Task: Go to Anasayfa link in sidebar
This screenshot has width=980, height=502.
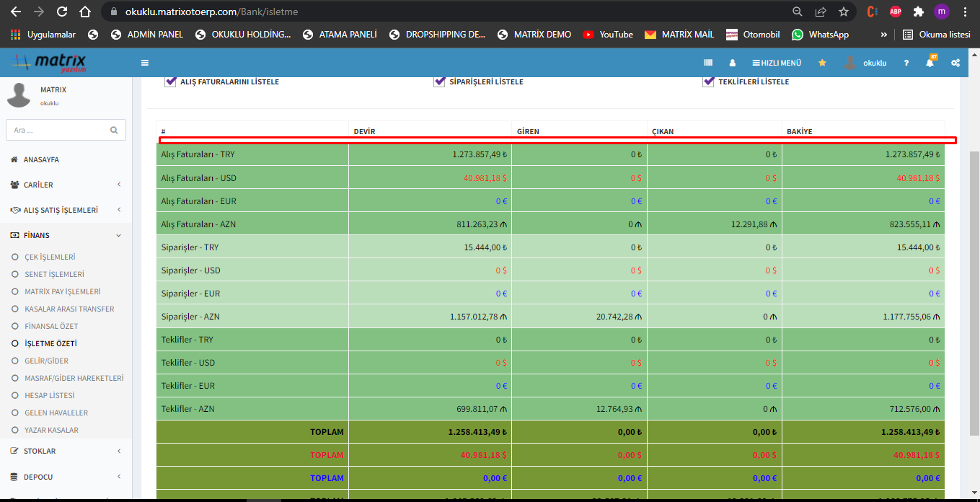Action: click(x=41, y=159)
